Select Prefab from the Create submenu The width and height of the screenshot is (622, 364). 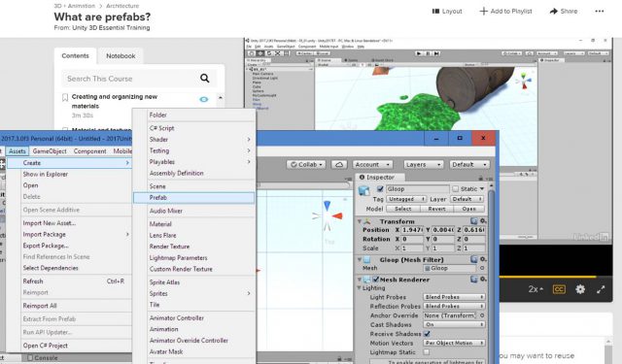click(194, 198)
